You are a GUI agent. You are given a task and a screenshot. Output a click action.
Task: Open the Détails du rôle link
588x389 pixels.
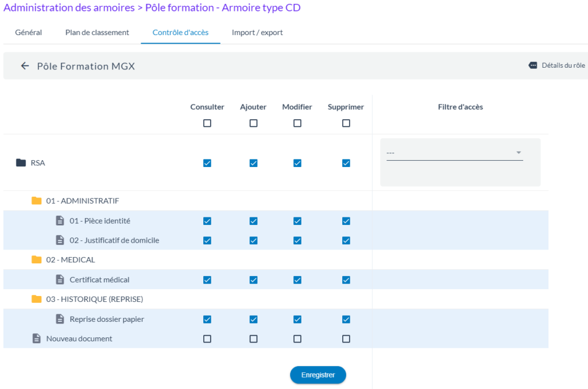(563, 65)
